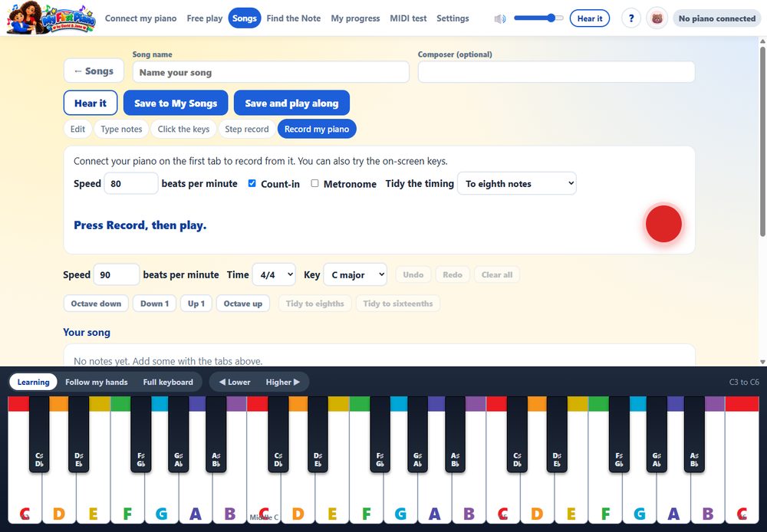The height and width of the screenshot is (532, 767).
Task: Click Hear it below the song name
Action: [x=91, y=103]
